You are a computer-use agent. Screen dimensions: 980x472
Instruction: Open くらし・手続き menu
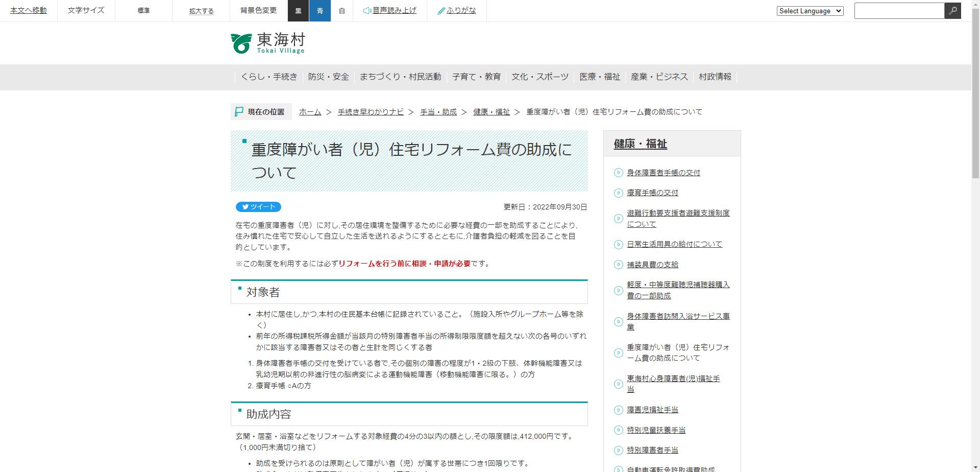(269, 77)
